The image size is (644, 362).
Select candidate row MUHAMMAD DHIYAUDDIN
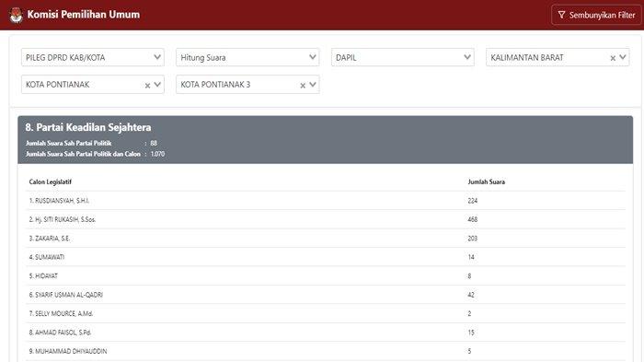tap(326, 351)
